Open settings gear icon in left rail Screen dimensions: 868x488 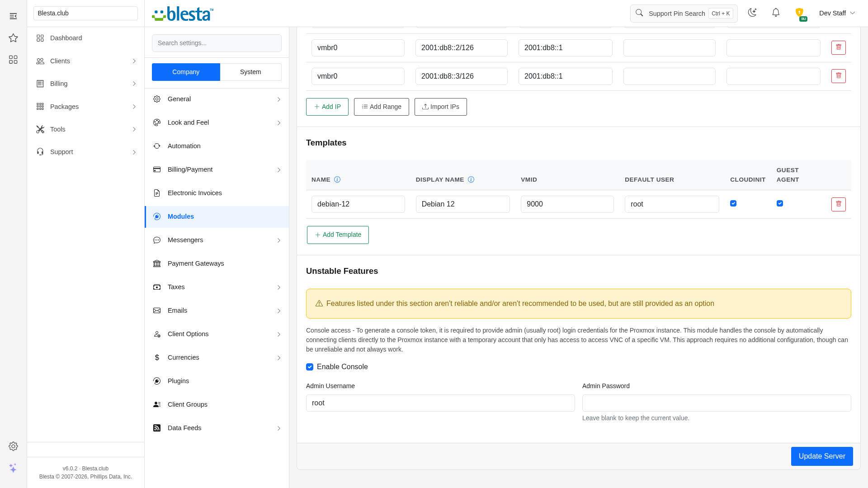point(13,446)
